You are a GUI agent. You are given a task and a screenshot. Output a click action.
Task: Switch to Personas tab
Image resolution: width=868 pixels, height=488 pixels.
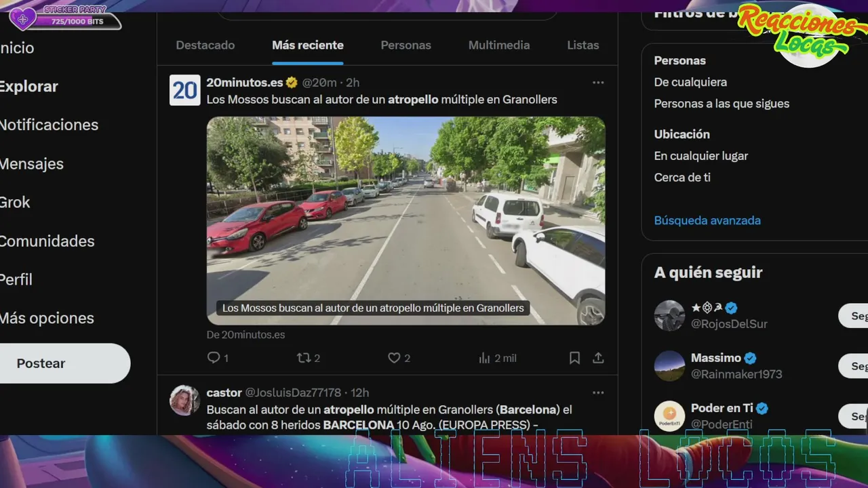[406, 45]
